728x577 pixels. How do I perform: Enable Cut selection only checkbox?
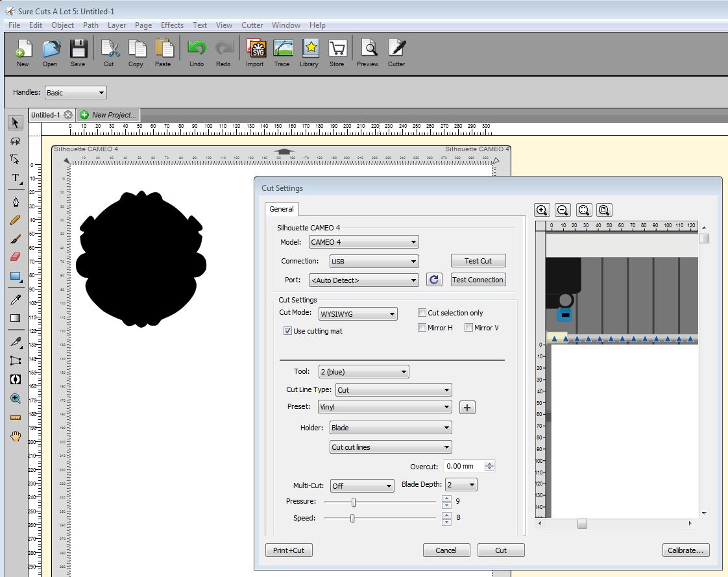[x=422, y=313]
